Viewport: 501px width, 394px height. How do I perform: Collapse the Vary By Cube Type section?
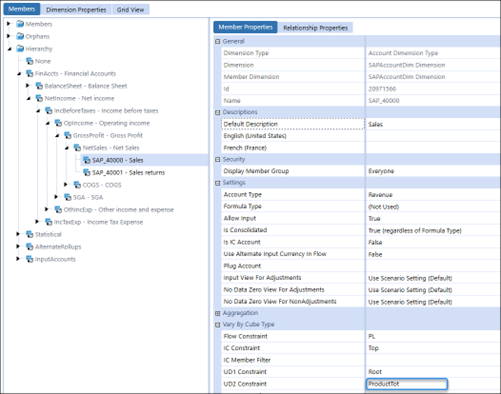pos(218,325)
